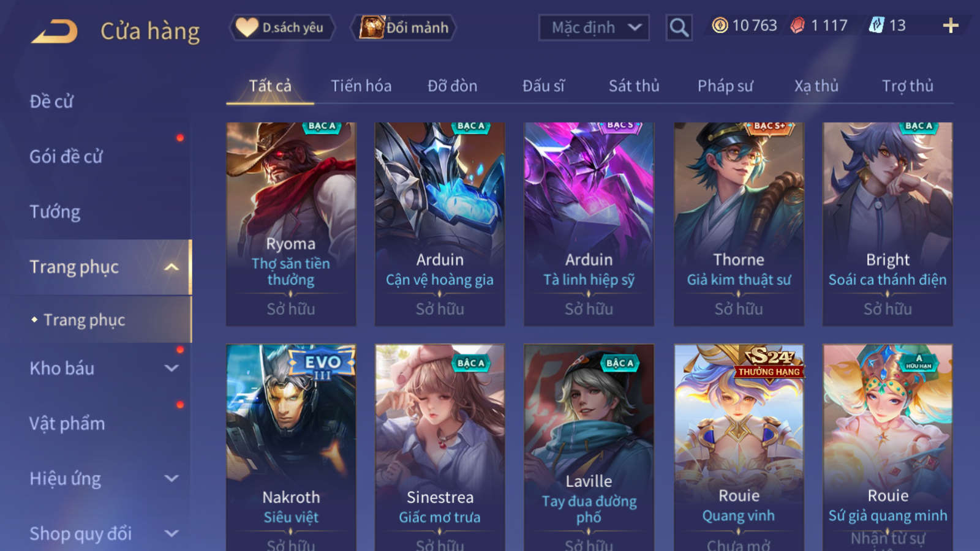Screen dimensions: 980x551
Task: Select the Thorne Giả kim thuật sư skin card
Action: pyautogui.click(x=739, y=224)
